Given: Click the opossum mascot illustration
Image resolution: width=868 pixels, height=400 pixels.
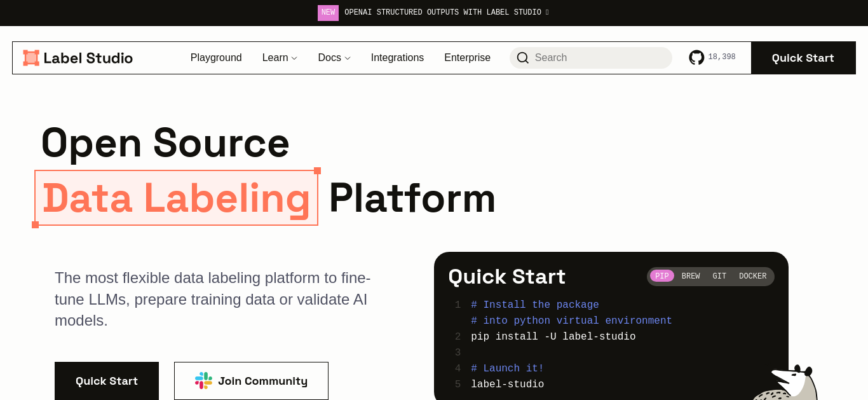Looking at the screenshot, I should pos(787,383).
